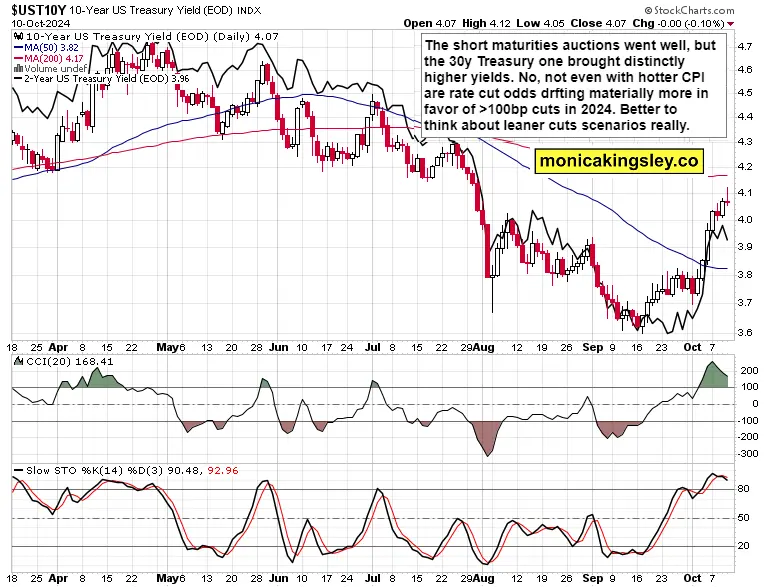Click the 4.7 label on yield axis

[x=745, y=46]
